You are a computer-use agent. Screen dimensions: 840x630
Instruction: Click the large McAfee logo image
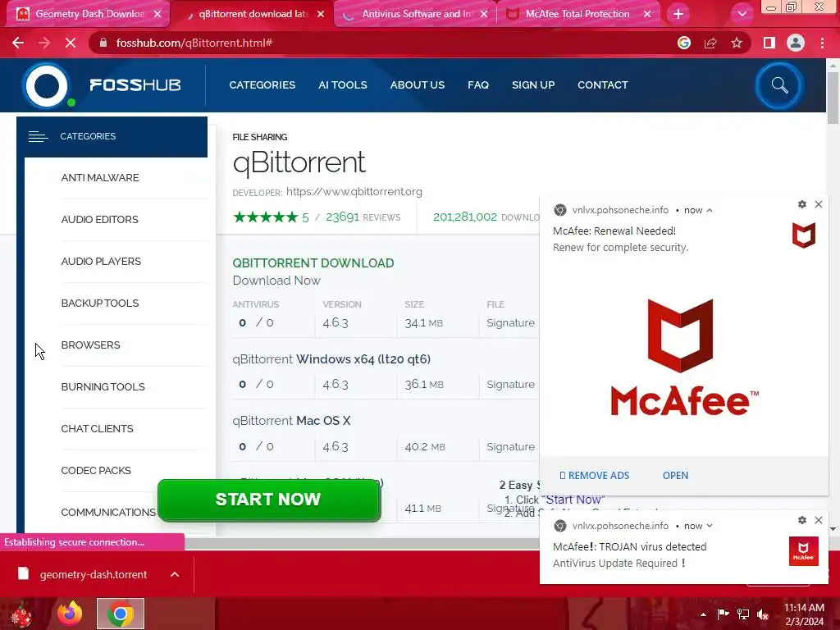pos(685,358)
